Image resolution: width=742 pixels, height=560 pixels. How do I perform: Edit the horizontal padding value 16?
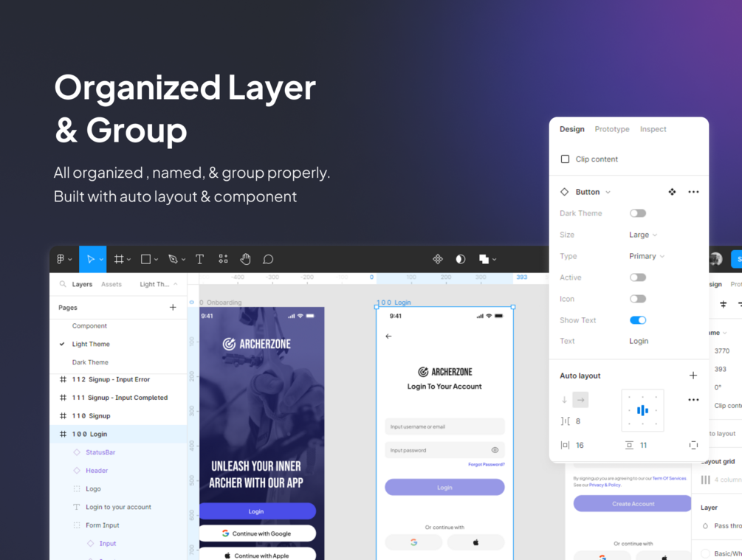click(580, 445)
